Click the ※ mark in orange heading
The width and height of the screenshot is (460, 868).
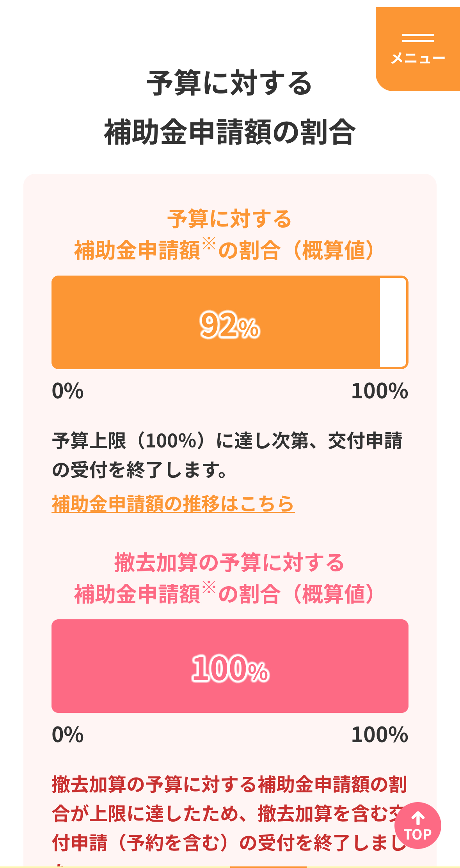(209, 244)
